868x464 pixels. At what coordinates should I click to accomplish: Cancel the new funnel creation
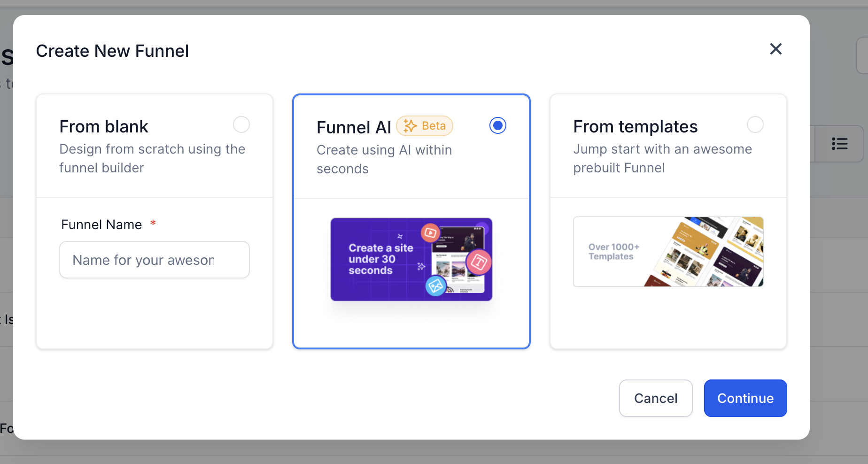[655, 398]
